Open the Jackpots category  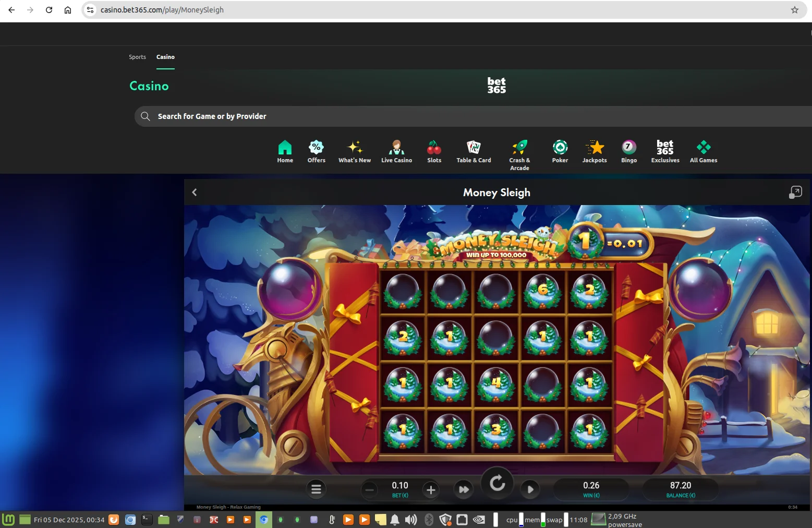tap(595, 152)
